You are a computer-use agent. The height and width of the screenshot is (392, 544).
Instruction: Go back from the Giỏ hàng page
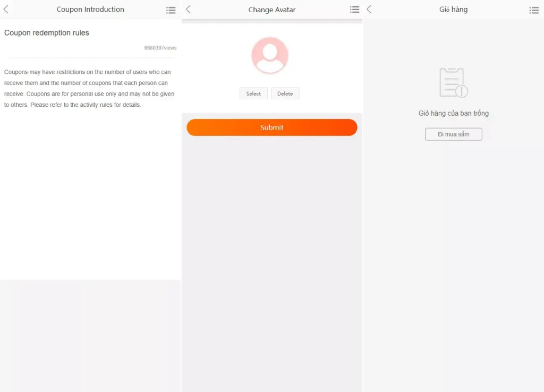tap(369, 10)
